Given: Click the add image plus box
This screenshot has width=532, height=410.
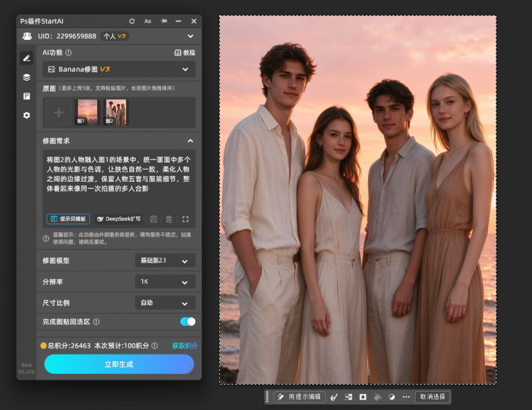Looking at the screenshot, I should [58, 113].
